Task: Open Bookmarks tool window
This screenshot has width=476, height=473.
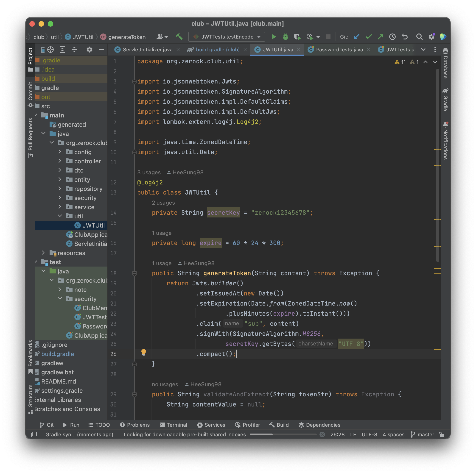Action: pos(31,356)
